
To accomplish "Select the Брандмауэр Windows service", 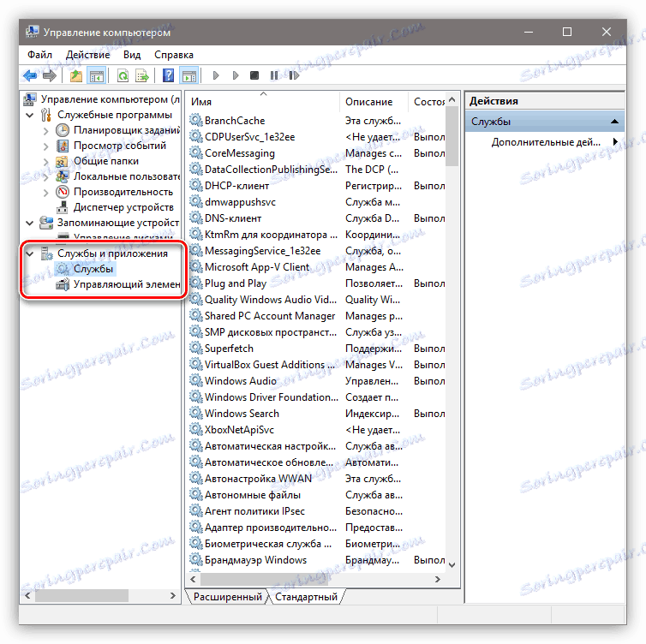I will pyautogui.click(x=316, y=560).
